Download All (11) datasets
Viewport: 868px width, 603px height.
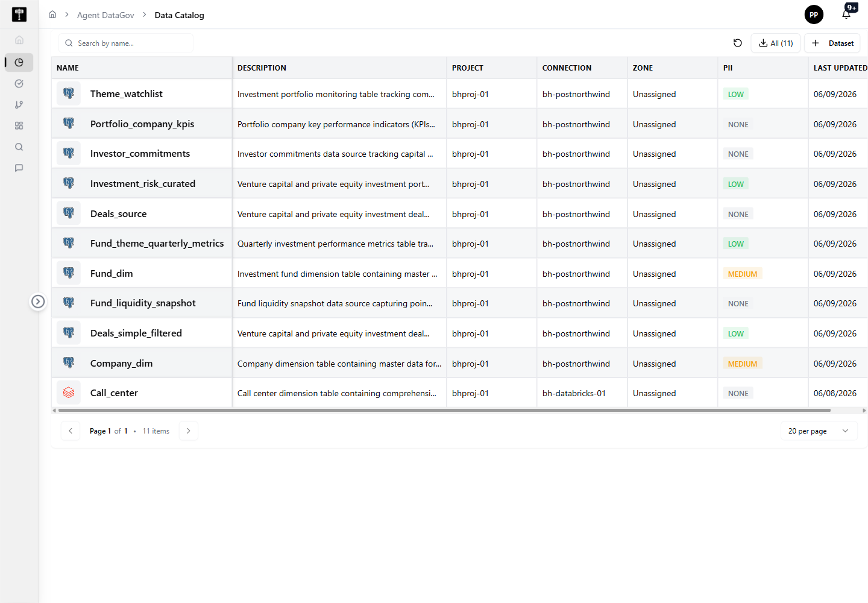click(x=776, y=43)
